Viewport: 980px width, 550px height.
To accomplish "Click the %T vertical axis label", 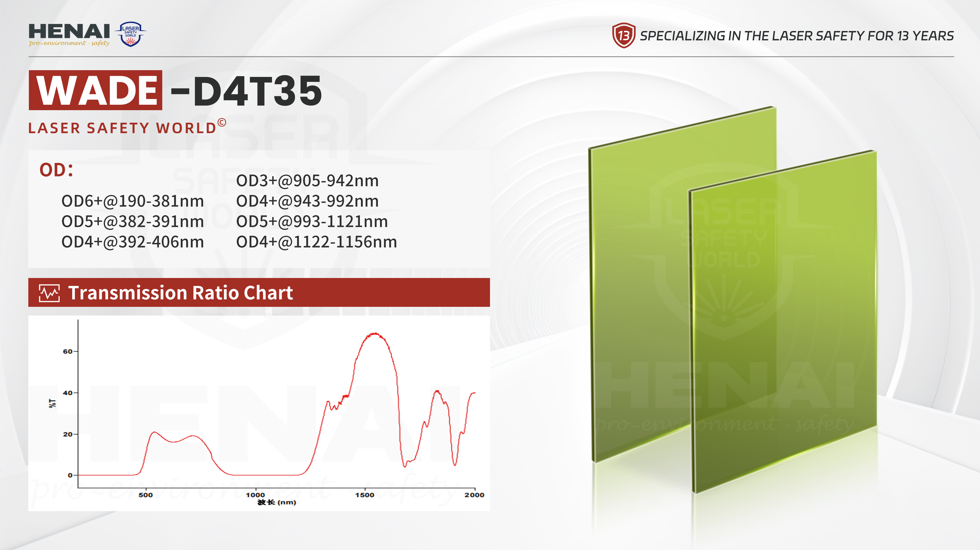I will click(53, 403).
